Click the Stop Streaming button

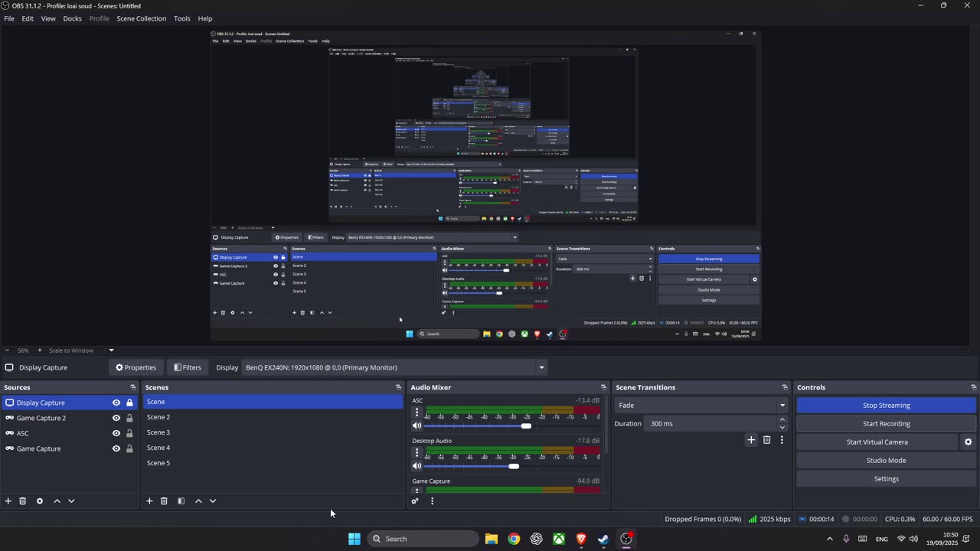click(x=887, y=406)
